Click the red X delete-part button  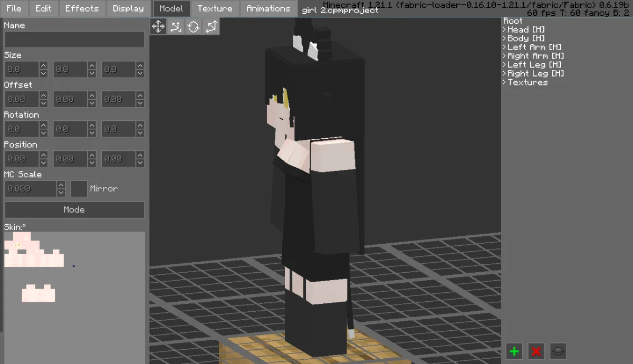click(x=536, y=351)
